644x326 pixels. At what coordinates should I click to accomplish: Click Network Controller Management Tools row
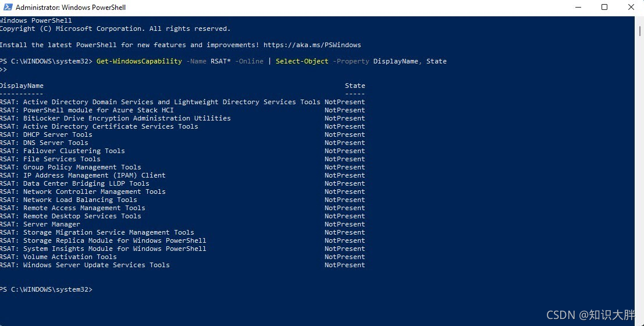[182, 192]
